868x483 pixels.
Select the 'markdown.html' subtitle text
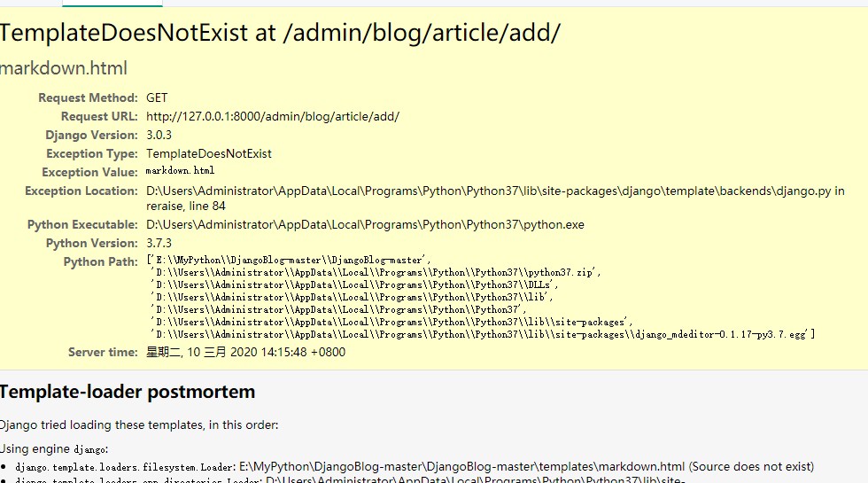[x=64, y=68]
